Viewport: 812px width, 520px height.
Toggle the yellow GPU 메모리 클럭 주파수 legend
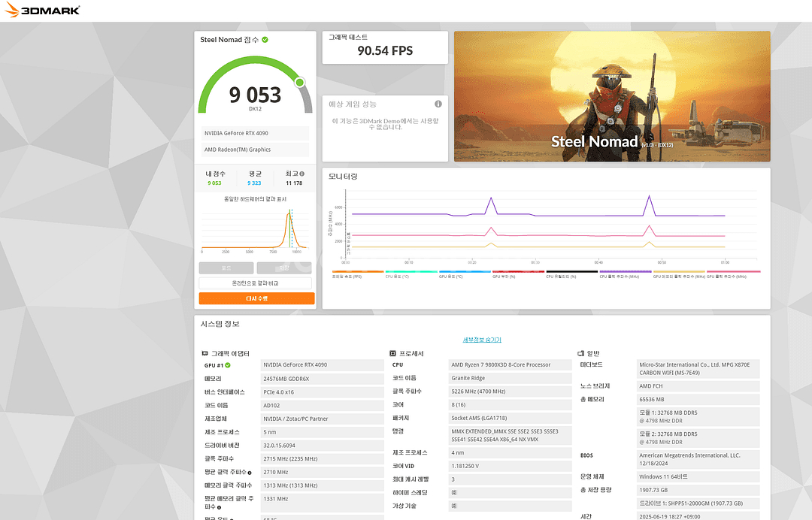(679, 274)
